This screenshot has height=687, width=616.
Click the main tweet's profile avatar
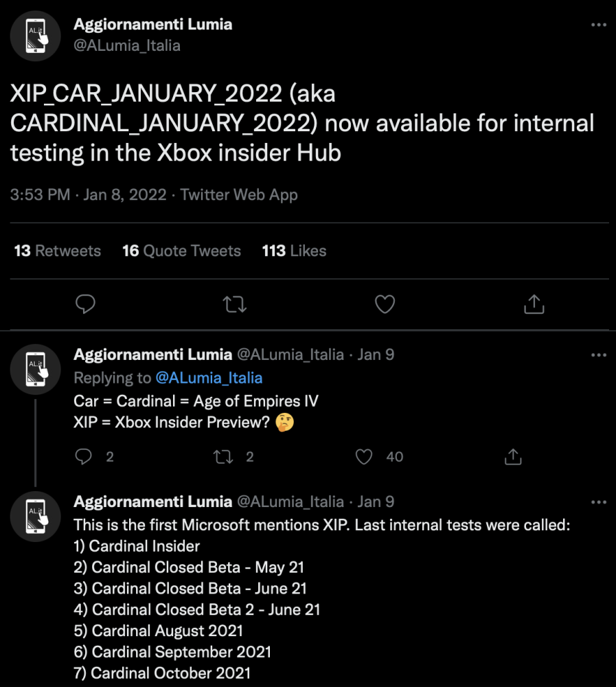[36, 36]
